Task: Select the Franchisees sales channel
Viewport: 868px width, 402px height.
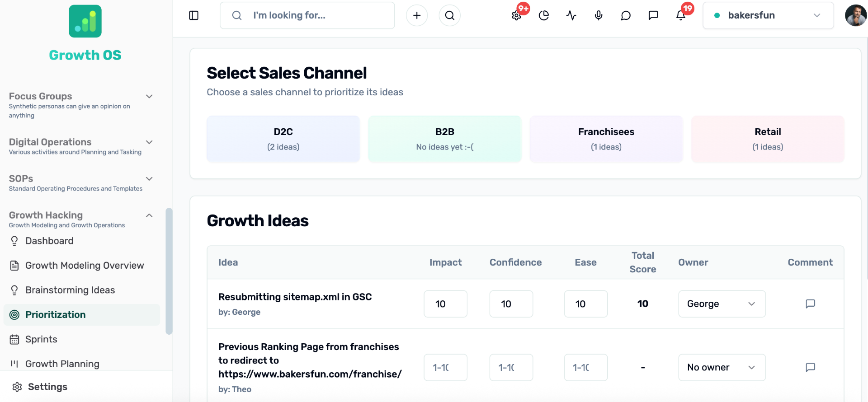Action: (606, 139)
